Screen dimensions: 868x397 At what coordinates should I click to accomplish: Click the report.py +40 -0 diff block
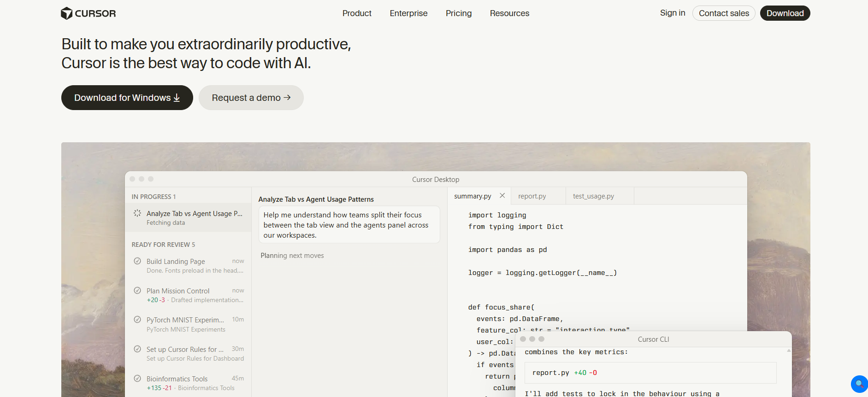650,373
